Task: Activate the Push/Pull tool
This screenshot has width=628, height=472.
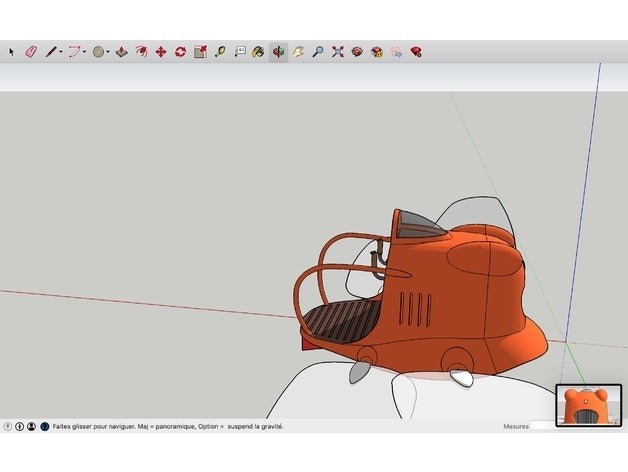Action: pos(121,51)
